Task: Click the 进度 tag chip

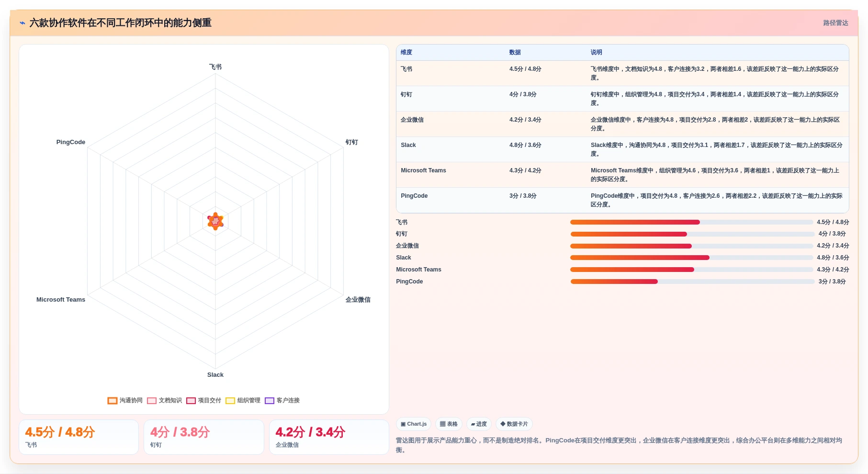Action: 479,424
